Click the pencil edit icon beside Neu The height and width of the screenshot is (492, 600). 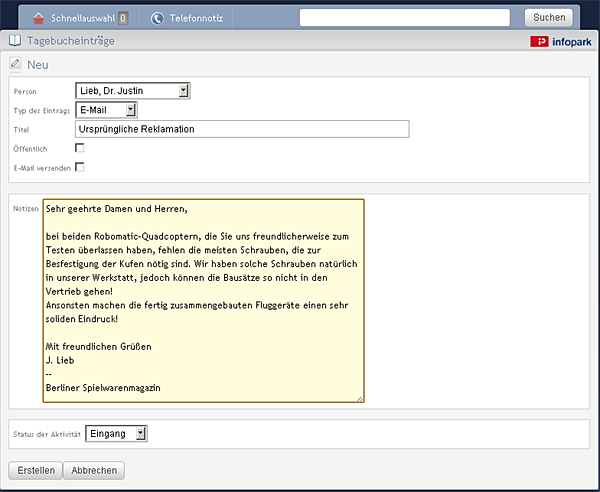tap(15, 63)
